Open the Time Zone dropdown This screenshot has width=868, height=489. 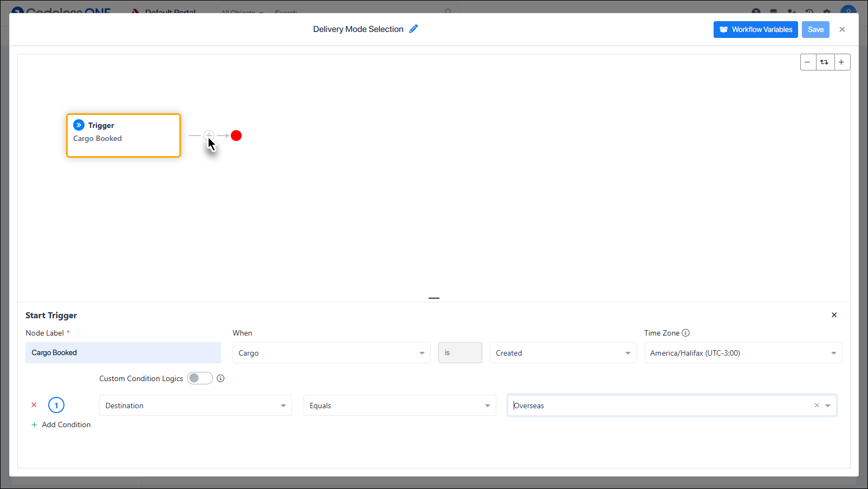tap(743, 352)
